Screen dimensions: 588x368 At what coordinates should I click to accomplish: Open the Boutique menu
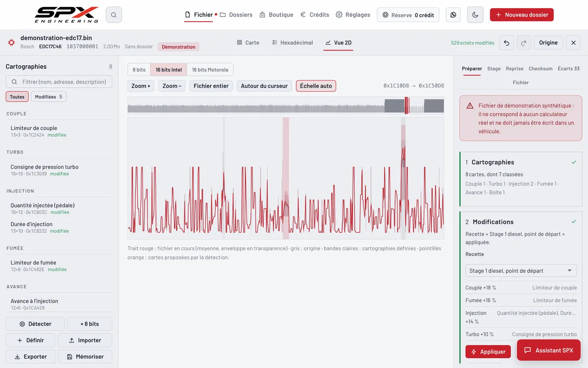[276, 15]
